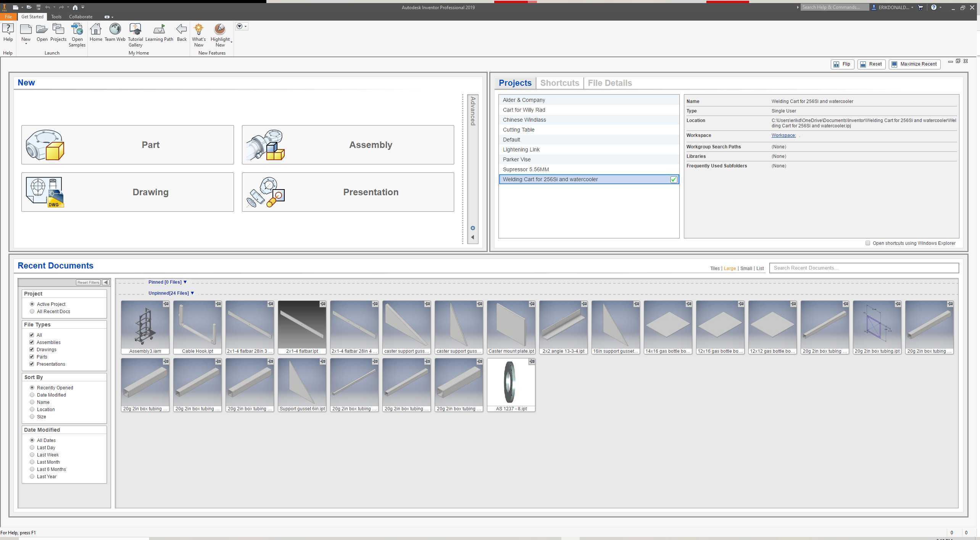Create a new Part file
Screen dimensions: 980x540
point(127,145)
